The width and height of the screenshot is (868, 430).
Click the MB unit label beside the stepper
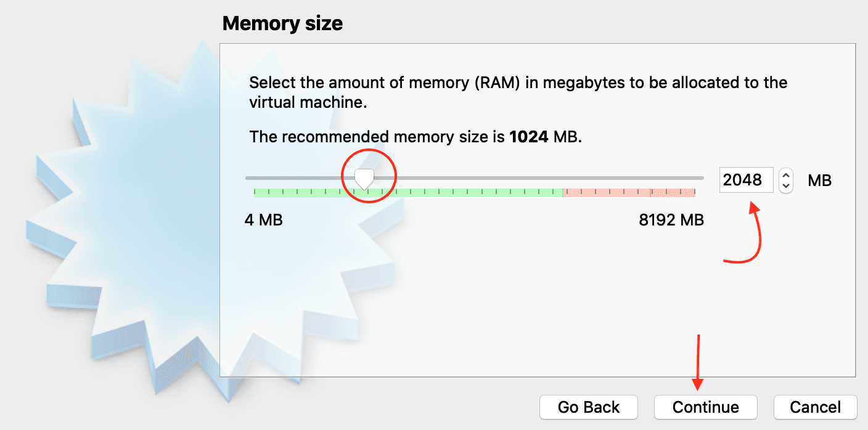coord(819,181)
